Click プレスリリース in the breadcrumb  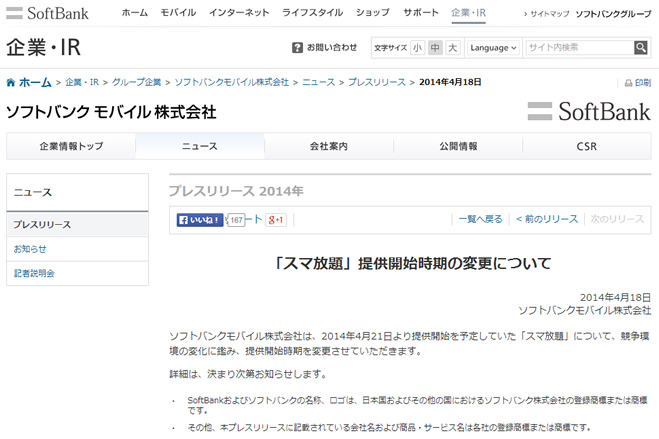pos(377,82)
